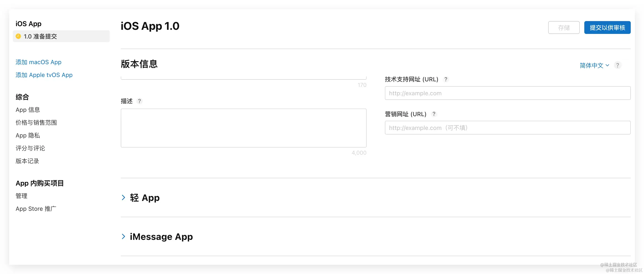Screen dimensions: 644x274
Task: Open 评分与评论 sidebar item
Action: [30, 148]
